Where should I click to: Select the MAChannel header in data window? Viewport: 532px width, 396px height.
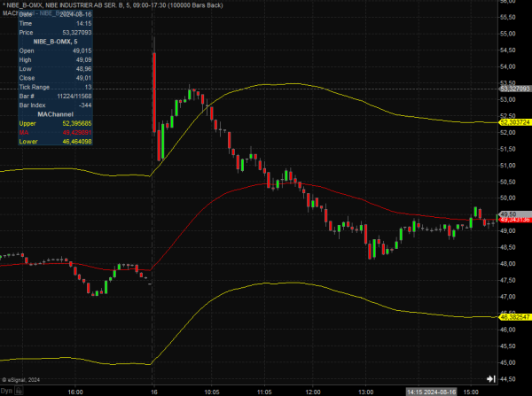(55, 114)
